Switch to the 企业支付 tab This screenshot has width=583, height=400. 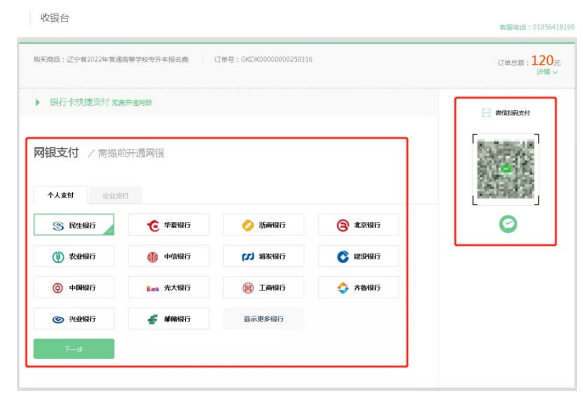(x=115, y=196)
